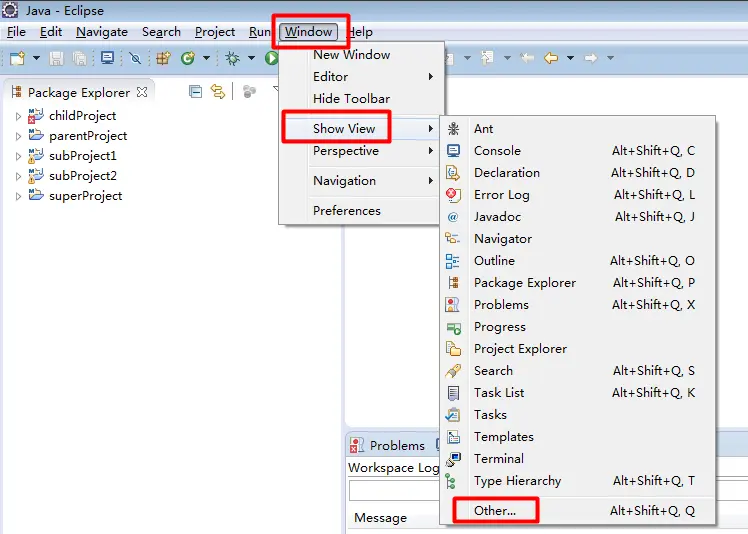Click the New Java Class toolbar icon
The image size is (748, 534).
click(187, 58)
